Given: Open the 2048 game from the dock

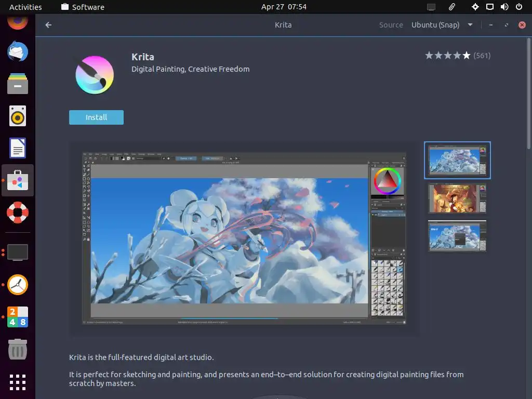Looking at the screenshot, I should pos(18,317).
